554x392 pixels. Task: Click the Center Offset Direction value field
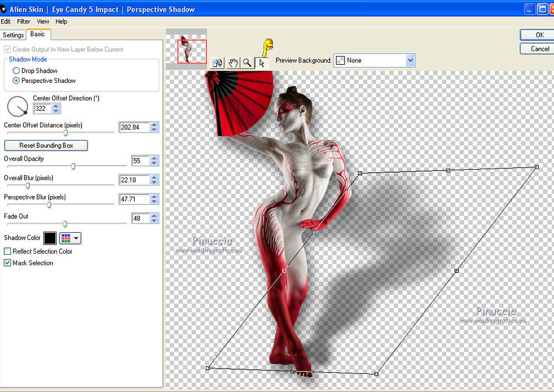coord(43,108)
